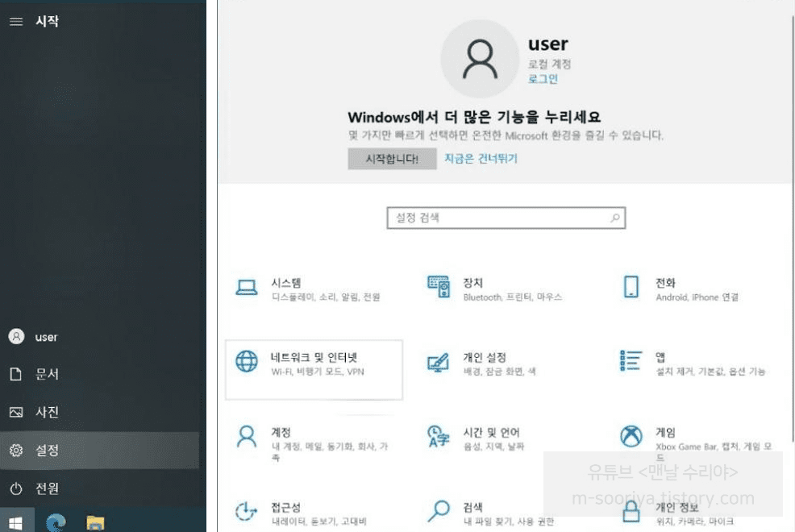Select 설정 in the Start menu
This screenshot has width=795, height=532.
click(47, 451)
